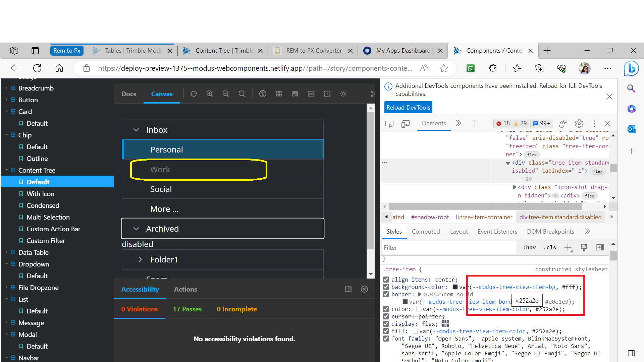Collapse the Inbox tree item

136,130
